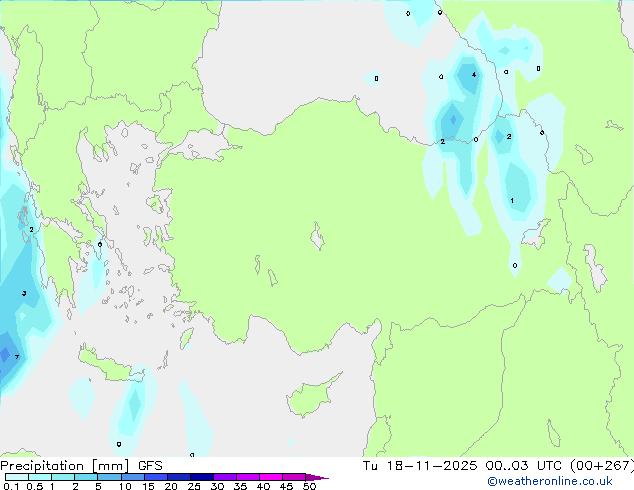Click the legend swatch between 45 and 50
The width and height of the screenshot is (634, 490).
point(294,477)
